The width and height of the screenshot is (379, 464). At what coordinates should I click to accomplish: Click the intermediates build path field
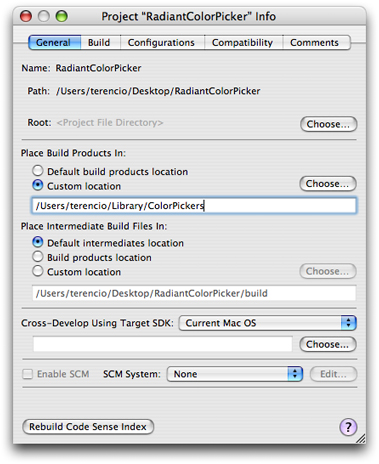194,293
